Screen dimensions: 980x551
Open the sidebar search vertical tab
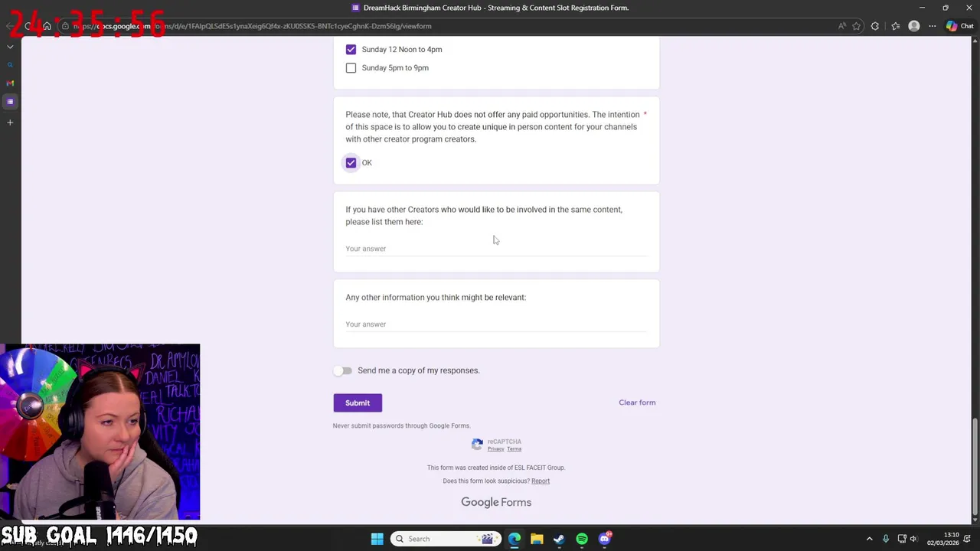[10, 65]
